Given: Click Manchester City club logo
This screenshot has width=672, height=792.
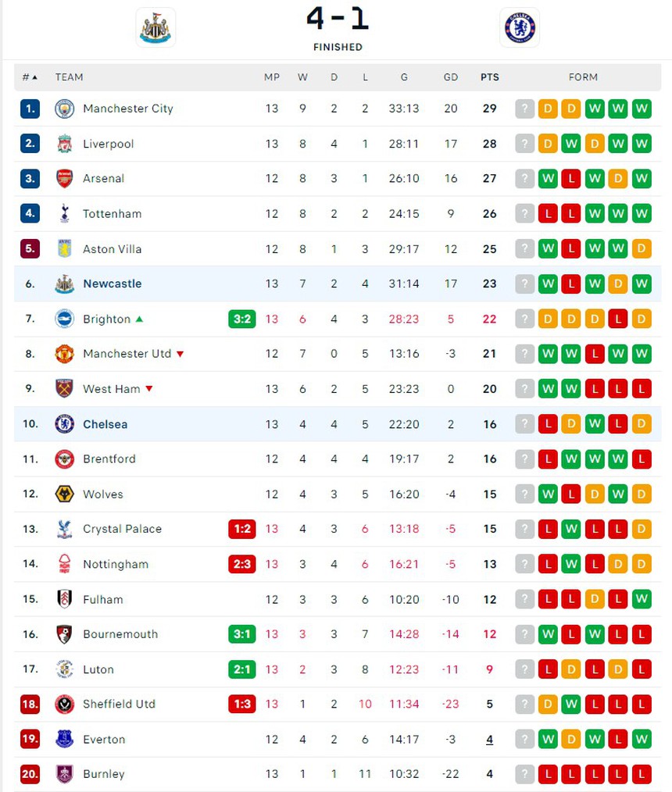Looking at the screenshot, I should 64,109.
